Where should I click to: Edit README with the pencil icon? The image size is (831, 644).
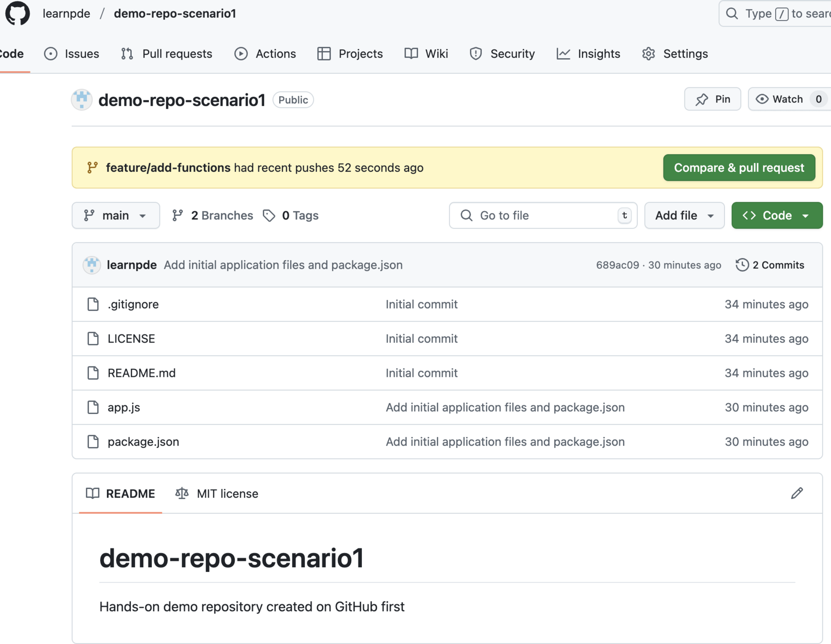point(797,493)
